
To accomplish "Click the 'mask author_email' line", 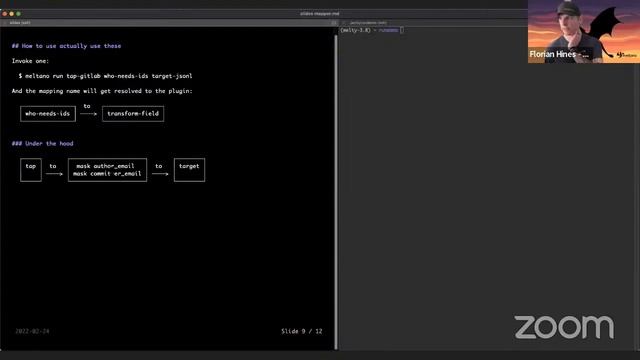I will [105, 166].
